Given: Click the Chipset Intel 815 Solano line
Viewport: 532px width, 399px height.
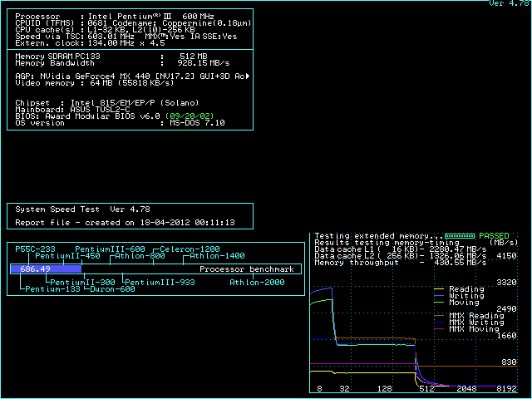Looking at the screenshot, I should tap(107, 103).
